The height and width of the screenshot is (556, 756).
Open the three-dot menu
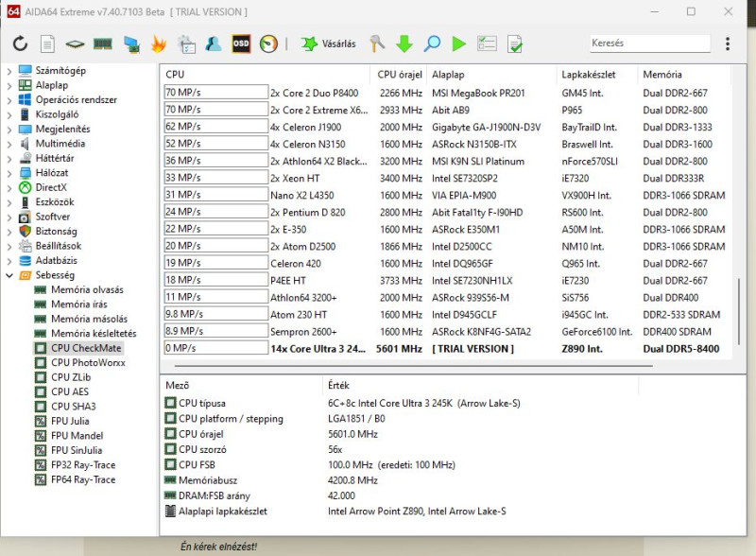click(x=728, y=43)
